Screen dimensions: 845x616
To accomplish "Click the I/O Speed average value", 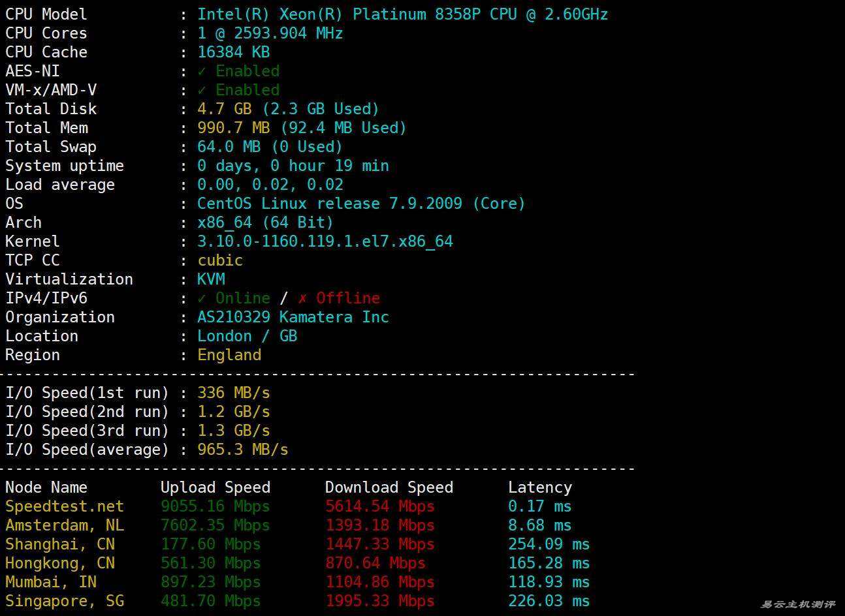I will point(242,450).
